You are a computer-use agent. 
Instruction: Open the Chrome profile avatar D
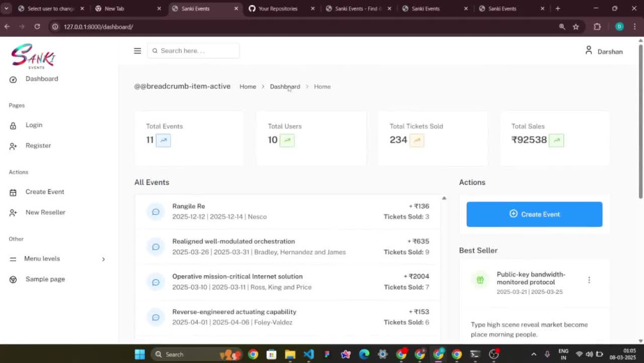[620, 26]
